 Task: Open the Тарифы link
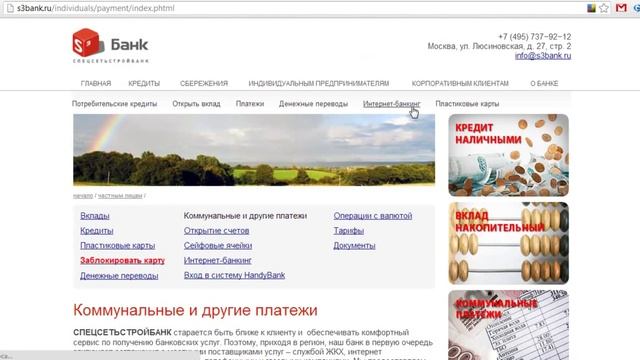pyautogui.click(x=349, y=231)
